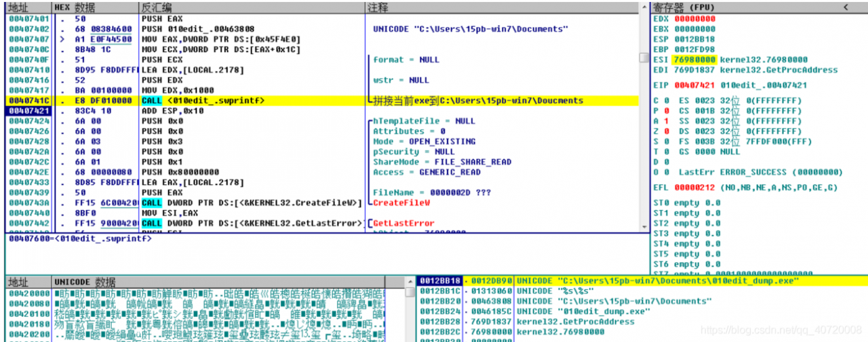This screenshot has width=868, height=342.
Task: Click red GetLastError comment
Action: (x=404, y=223)
